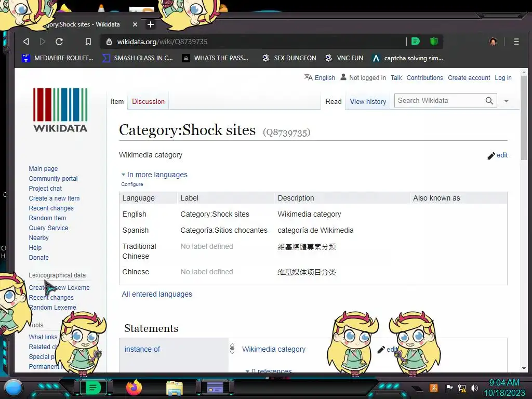532x399 pixels.
Task: Open Firefox from the taskbar
Action: (134, 388)
